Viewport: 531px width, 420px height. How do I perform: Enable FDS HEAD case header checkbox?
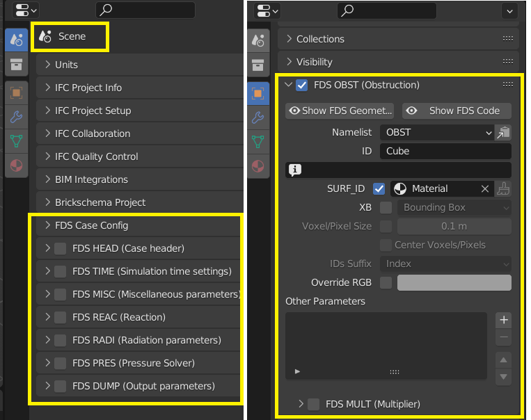point(61,248)
